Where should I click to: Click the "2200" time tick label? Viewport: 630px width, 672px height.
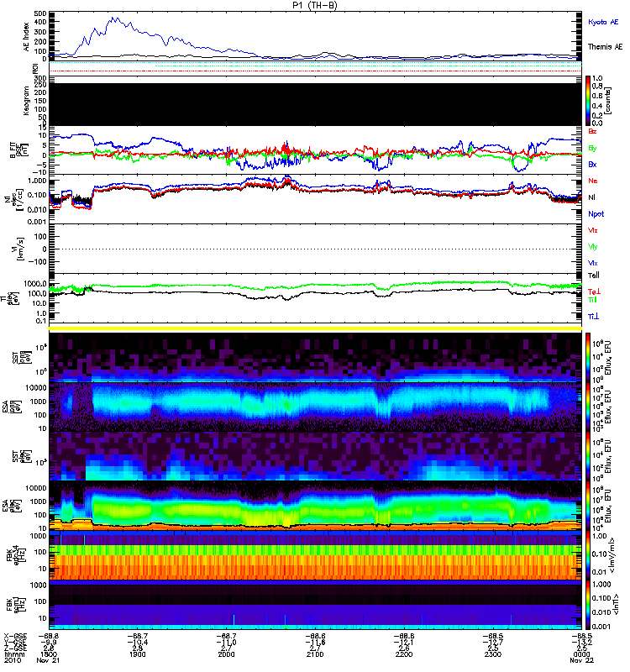point(404,654)
